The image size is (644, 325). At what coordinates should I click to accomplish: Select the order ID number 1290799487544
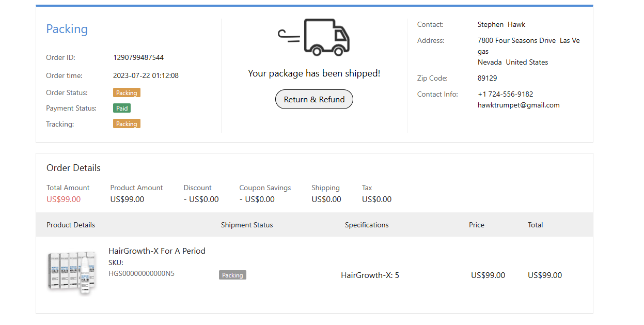click(138, 57)
